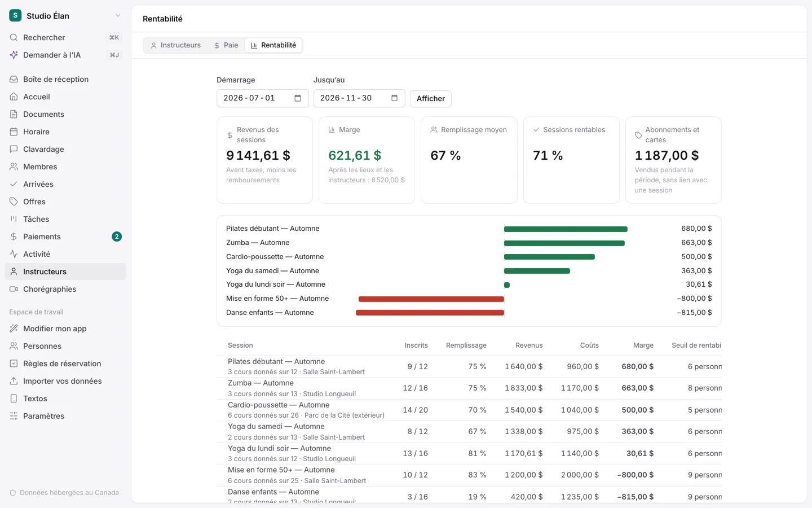Open Personnes in the sidebar
The image size is (812, 508).
[x=65, y=346]
